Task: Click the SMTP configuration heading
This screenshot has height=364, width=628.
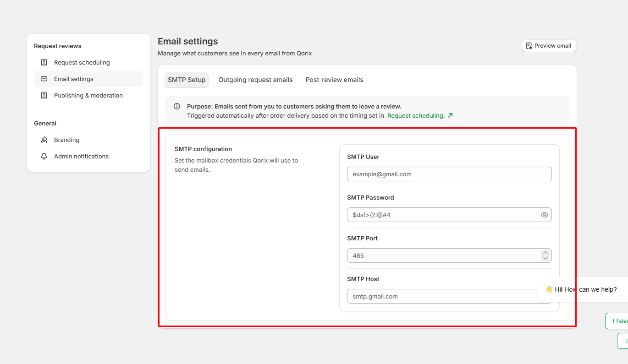Action: coord(203,149)
